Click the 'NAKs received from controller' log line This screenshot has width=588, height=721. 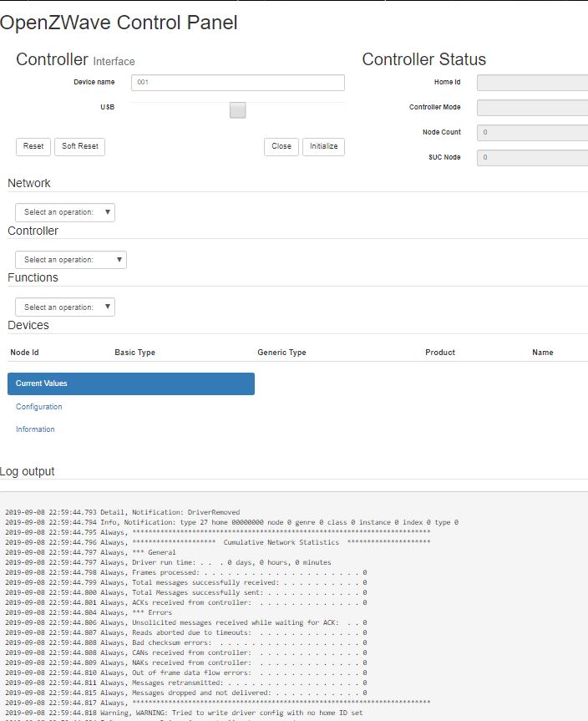(186, 663)
